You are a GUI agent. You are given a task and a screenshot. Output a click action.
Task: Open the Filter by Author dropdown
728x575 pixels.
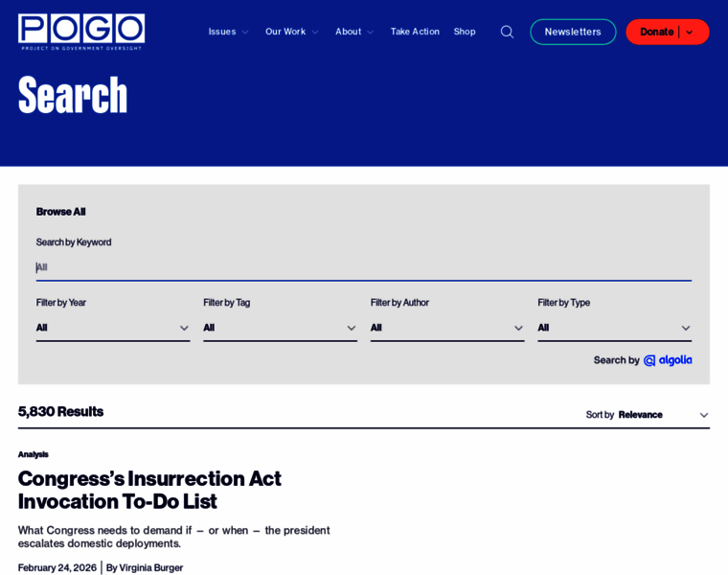click(447, 328)
